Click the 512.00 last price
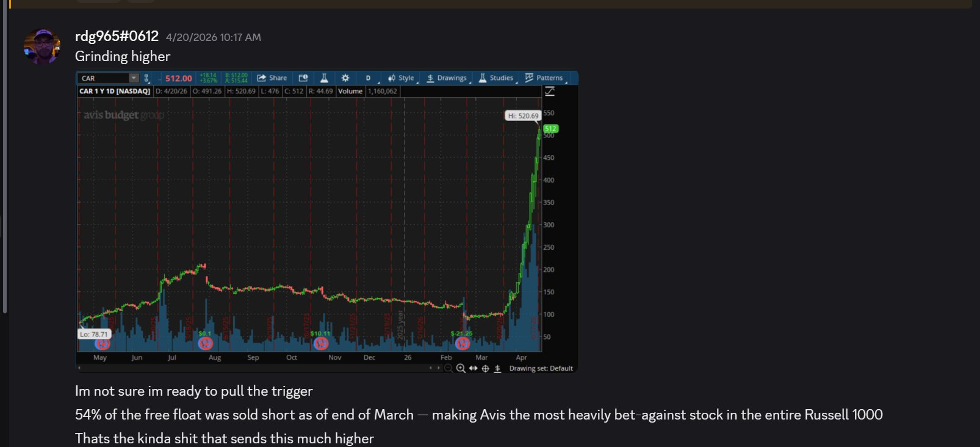This screenshot has width=980, height=447. pos(178,78)
